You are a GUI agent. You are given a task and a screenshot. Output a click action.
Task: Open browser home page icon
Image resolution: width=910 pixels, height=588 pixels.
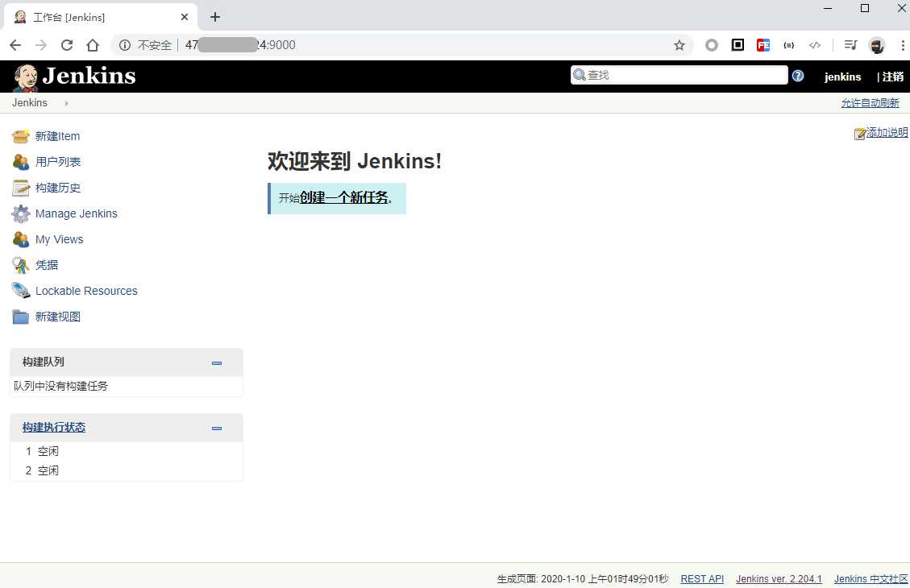tap(92, 45)
